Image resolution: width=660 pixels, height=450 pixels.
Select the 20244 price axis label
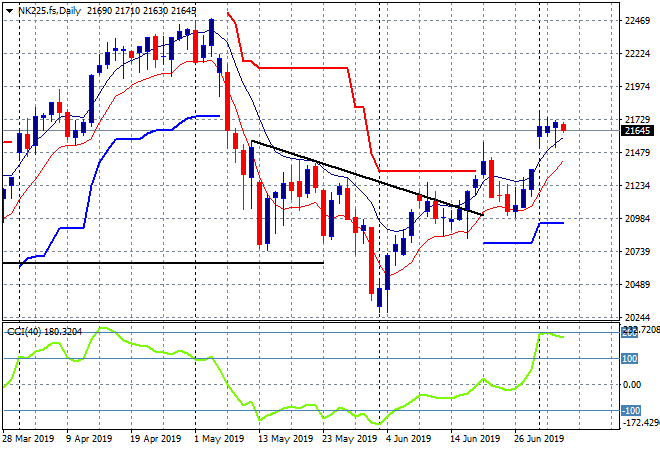637,317
